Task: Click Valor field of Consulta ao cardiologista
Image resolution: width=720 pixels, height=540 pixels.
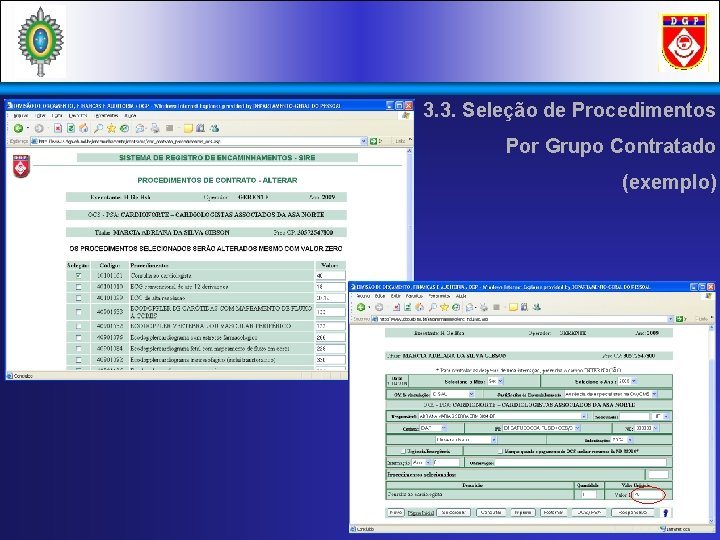Action: [330, 276]
